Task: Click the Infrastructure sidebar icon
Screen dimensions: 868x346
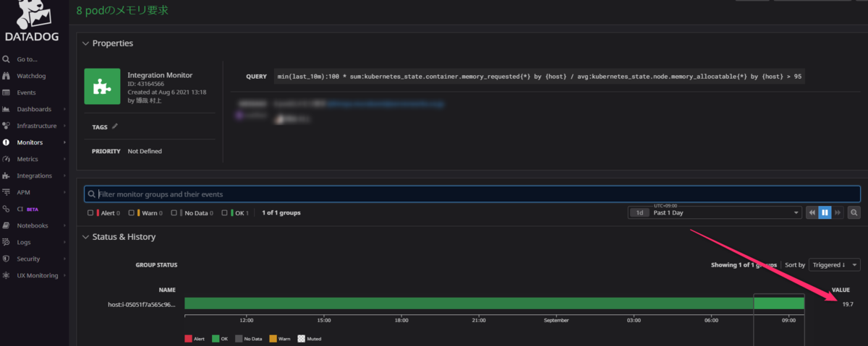Action: pyautogui.click(x=6, y=126)
